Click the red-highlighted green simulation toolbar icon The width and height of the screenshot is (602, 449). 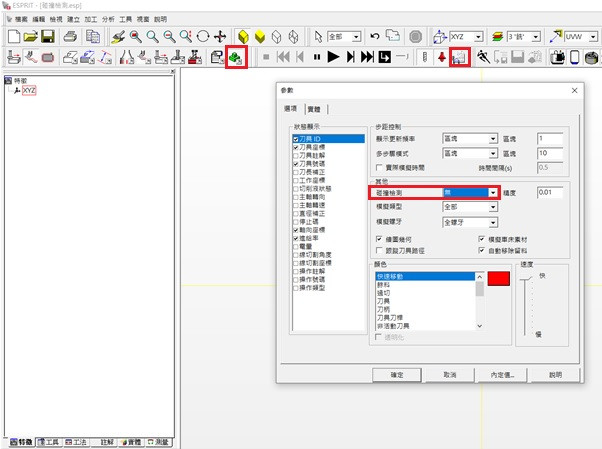pyautogui.click(x=235, y=58)
